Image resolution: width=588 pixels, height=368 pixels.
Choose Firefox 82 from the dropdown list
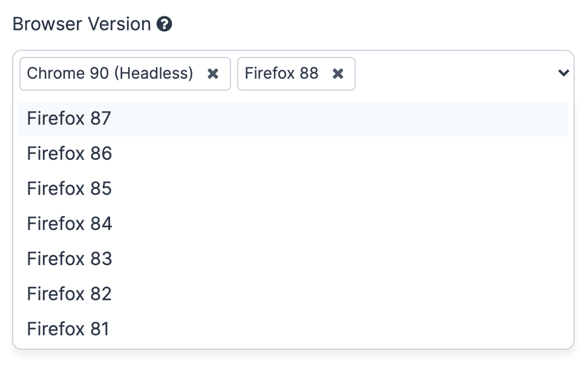click(x=69, y=294)
